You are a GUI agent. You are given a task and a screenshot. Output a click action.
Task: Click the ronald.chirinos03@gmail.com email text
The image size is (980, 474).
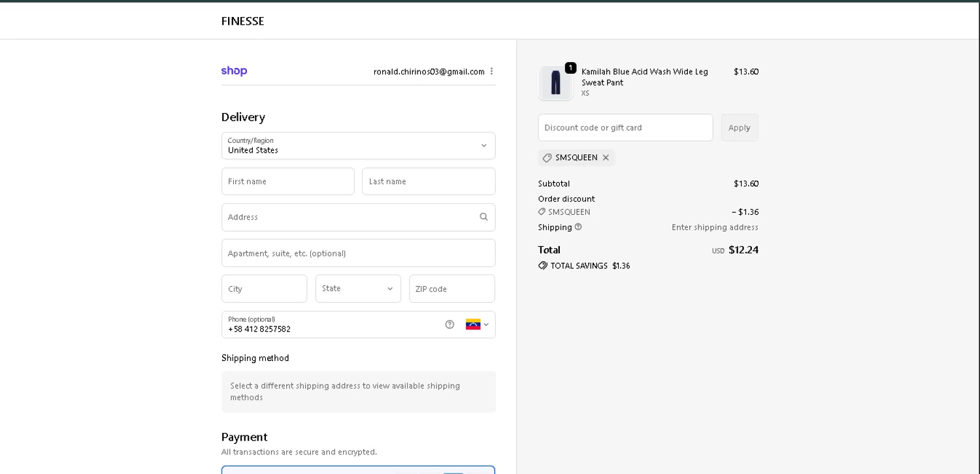click(429, 72)
